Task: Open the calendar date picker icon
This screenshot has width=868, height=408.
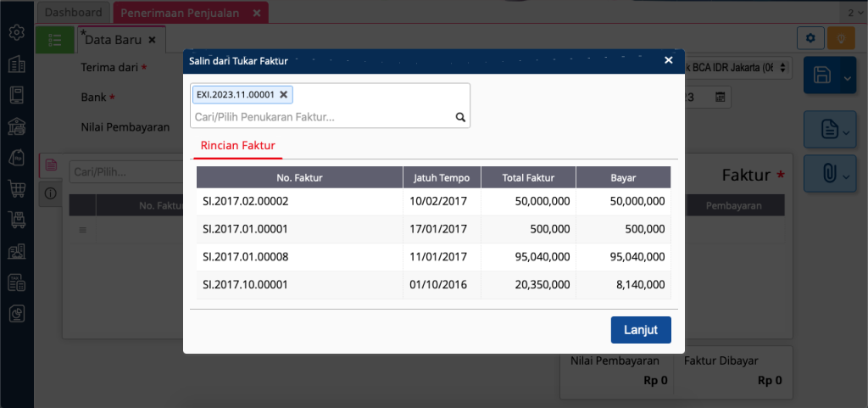Action: 721,98
